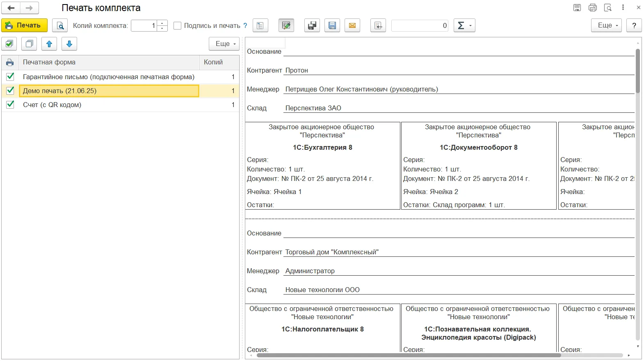Viewport: 644px width, 361px height.
Task: Open the Sigma sum function dropdown
Action: pos(464,25)
